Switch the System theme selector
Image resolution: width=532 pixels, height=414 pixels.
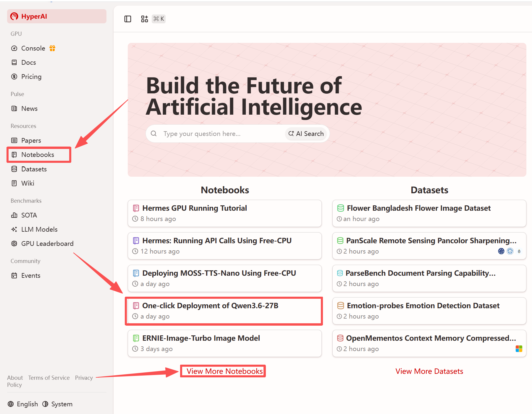pos(57,404)
